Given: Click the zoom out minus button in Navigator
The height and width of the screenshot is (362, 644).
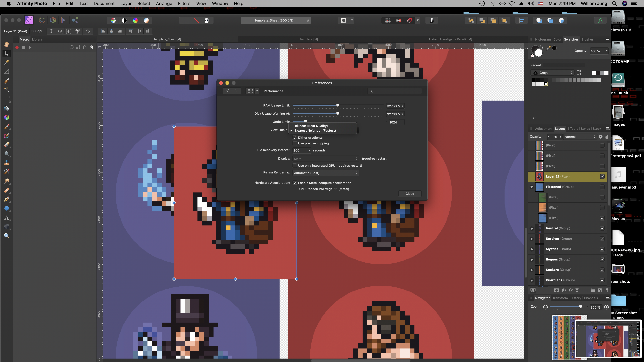Looking at the screenshot, I should [546, 307].
